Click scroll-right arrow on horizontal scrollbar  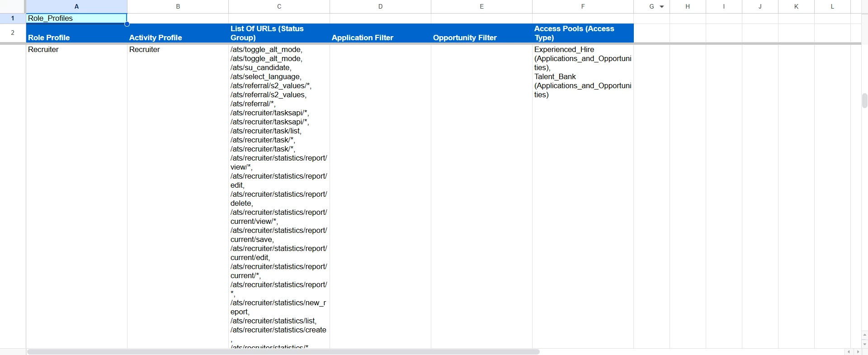(x=858, y=352)
